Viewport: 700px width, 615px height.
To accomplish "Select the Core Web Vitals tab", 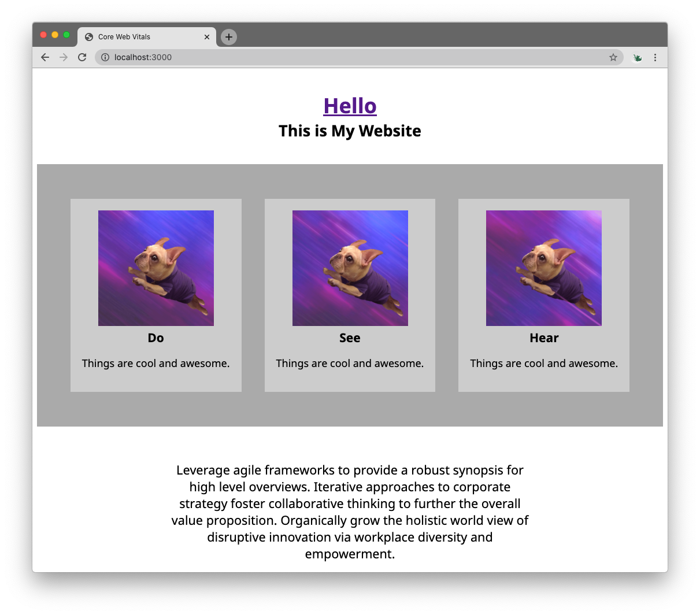I will 147,37.
